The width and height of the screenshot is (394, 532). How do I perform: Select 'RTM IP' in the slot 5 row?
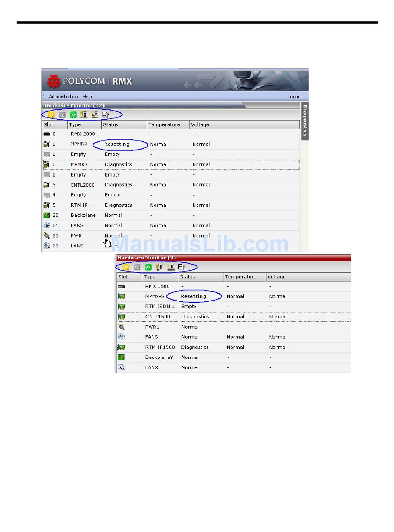[79, 205]
